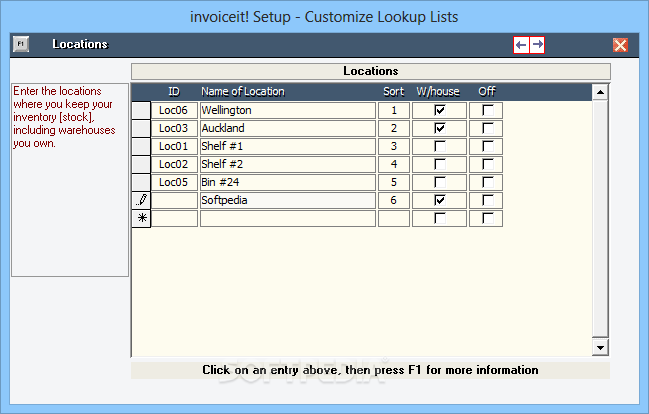Check Off for Shelf #2
The height and width of the screenshot is (414, 649).
tap(488, 164)
